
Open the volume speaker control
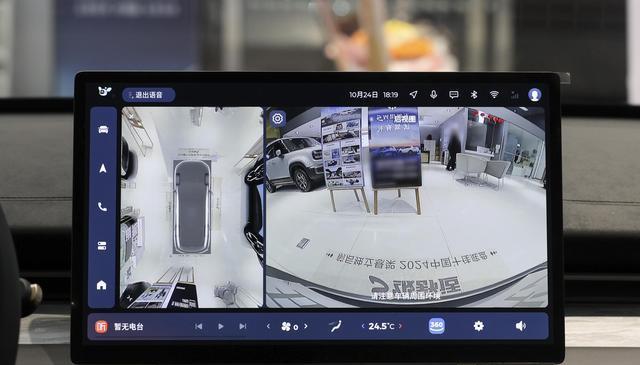click(x=520, y=326)
